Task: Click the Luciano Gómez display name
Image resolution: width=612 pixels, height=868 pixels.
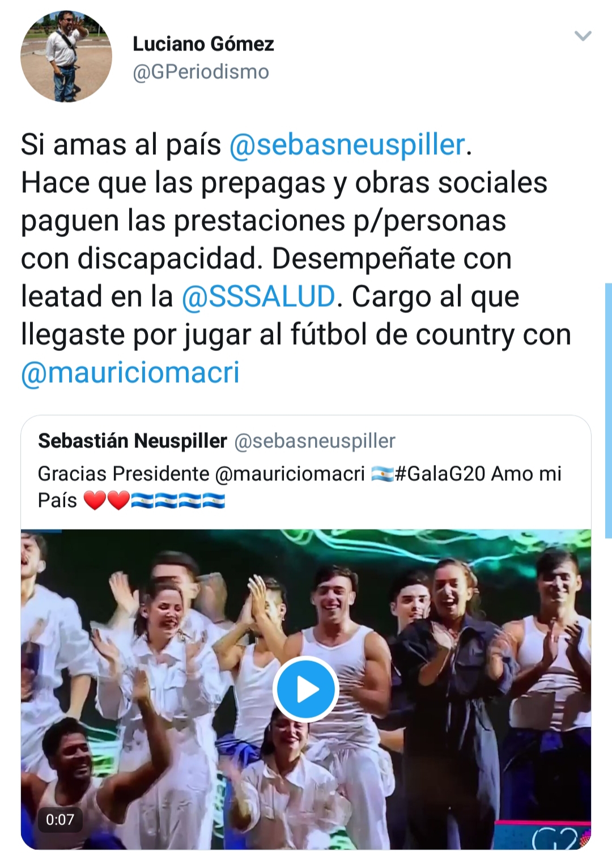Action: (203, 44)
